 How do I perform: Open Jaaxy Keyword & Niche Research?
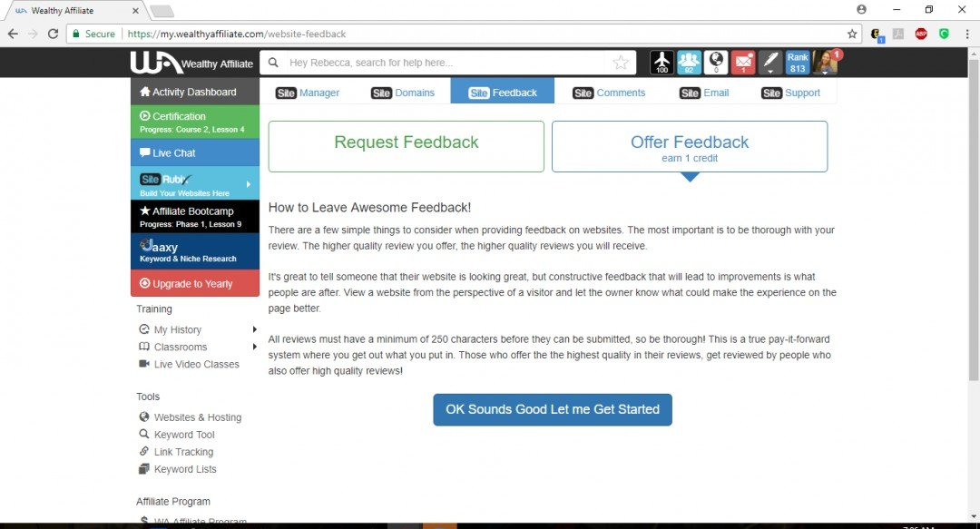195,251
